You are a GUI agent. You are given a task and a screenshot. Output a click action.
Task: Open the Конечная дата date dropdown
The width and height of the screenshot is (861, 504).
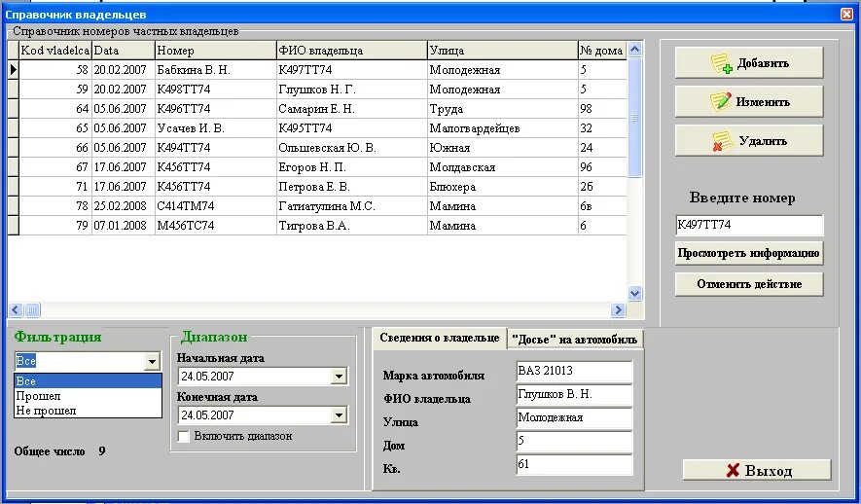pos(339,415)
